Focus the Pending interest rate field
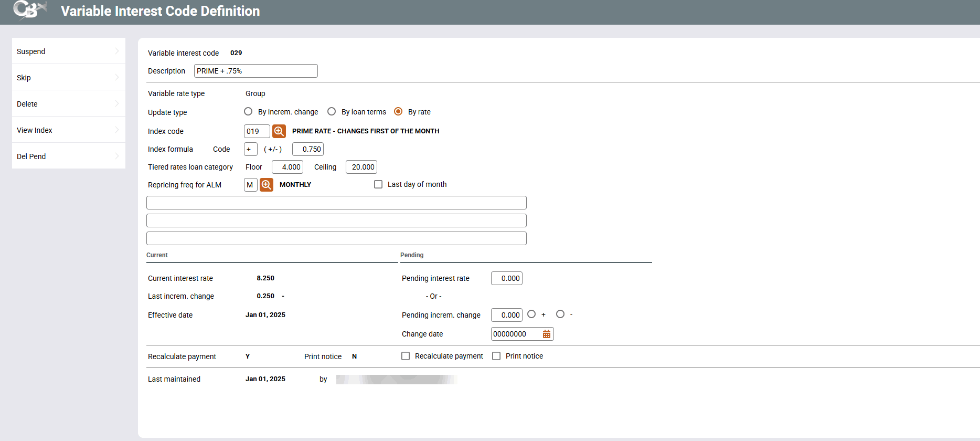Viewport: 980px width, 441px height. point(506,278)
